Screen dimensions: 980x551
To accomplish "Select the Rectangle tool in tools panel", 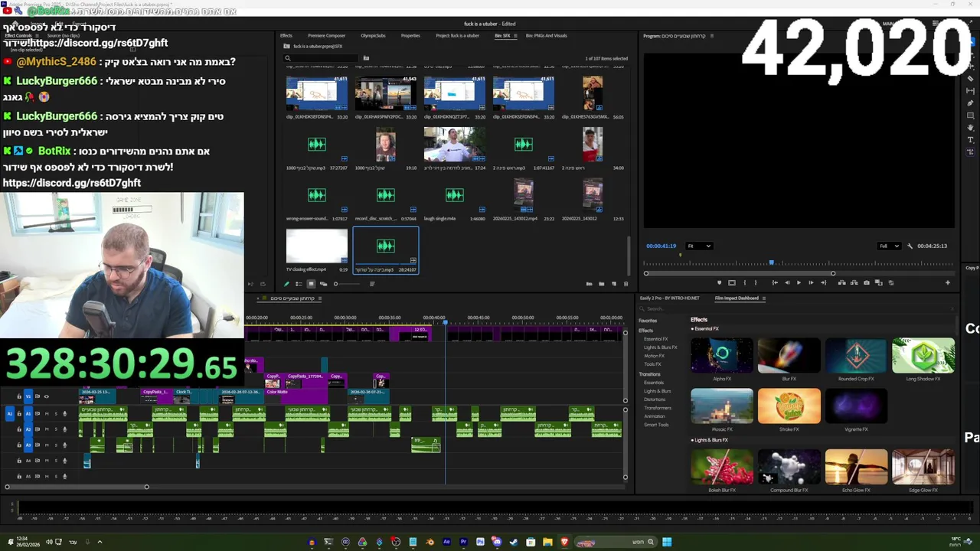I will (970, 115).
